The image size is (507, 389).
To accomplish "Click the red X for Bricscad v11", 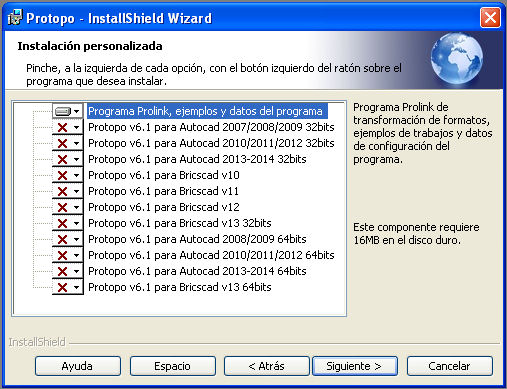I will click(63, 191).
